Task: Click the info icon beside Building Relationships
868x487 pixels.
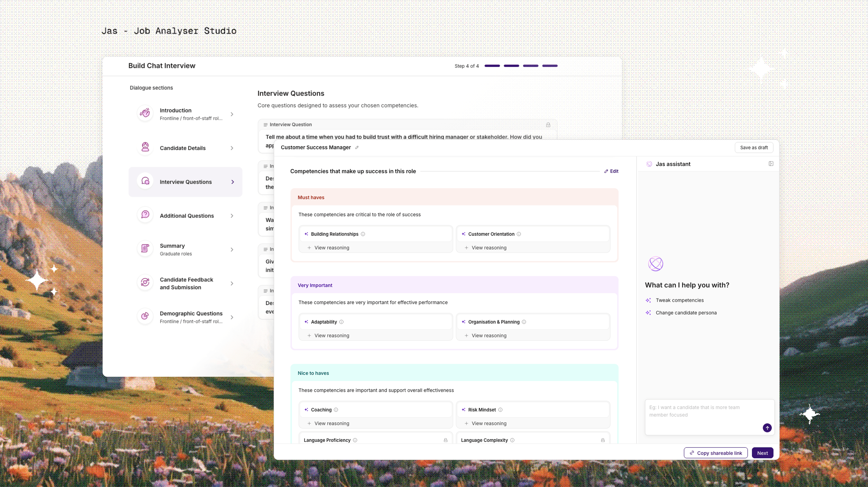Action: pyautogui.click(x=363, y=234)
